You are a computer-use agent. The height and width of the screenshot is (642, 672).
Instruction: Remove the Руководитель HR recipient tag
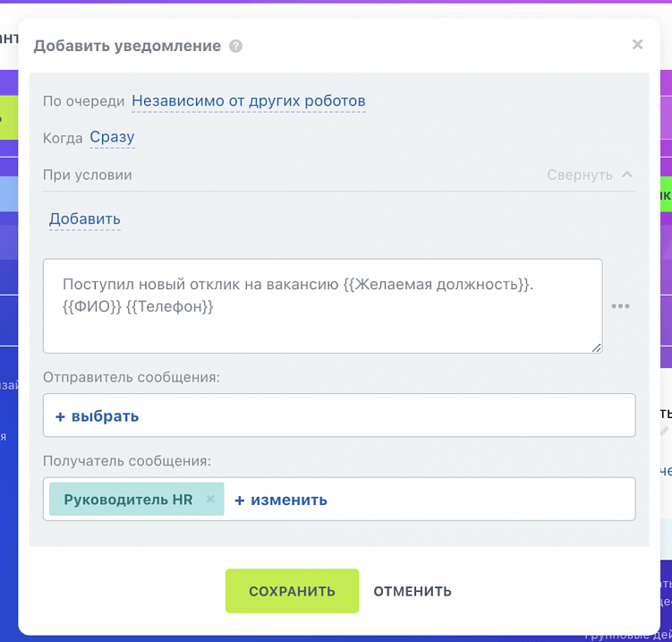[210, 500]
